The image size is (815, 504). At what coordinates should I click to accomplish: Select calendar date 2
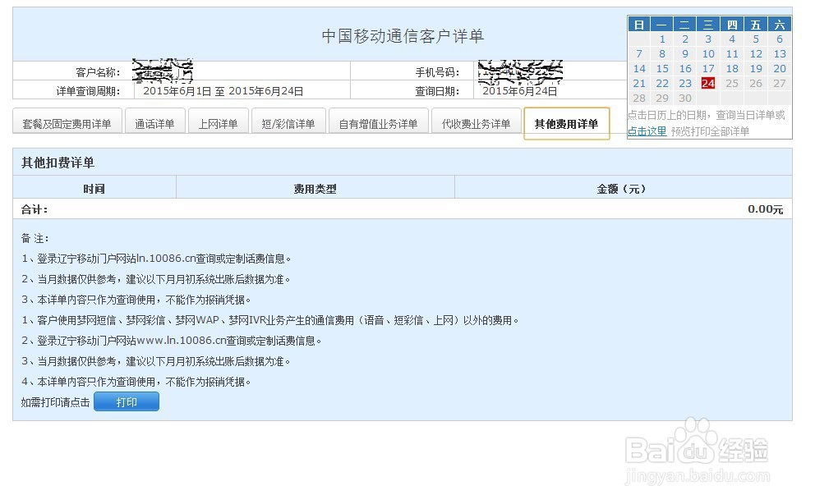pyautogui.click(x=685, y=39)
